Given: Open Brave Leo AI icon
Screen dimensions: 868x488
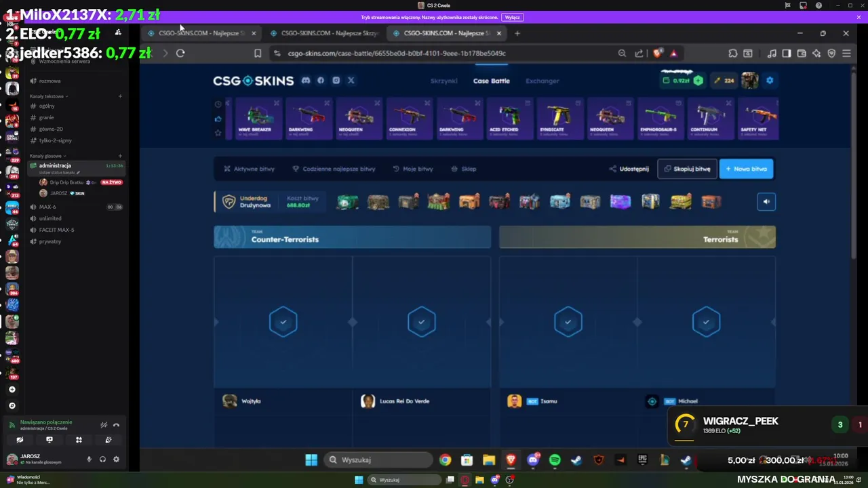Looking at the screenshot, I should click(816, 53).
